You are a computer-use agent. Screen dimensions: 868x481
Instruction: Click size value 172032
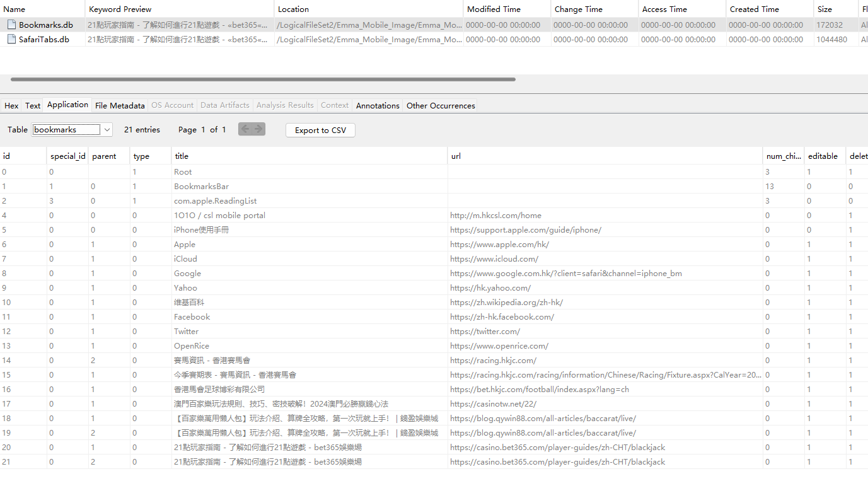coord(830,25)
